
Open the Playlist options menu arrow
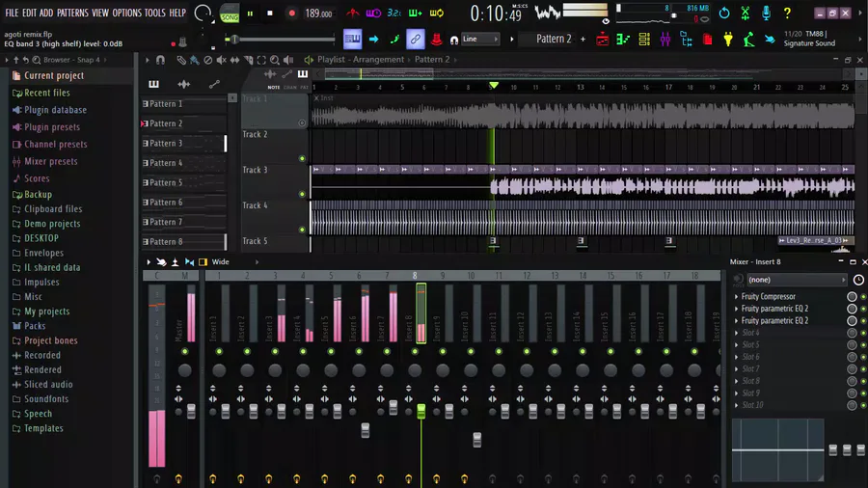(148, 60)
